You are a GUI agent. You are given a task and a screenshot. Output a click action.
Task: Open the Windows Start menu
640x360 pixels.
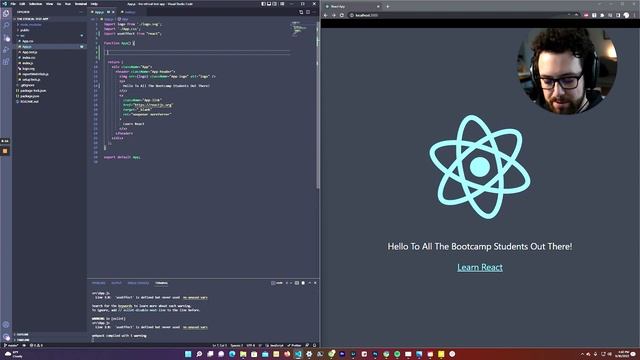[188, 354]
